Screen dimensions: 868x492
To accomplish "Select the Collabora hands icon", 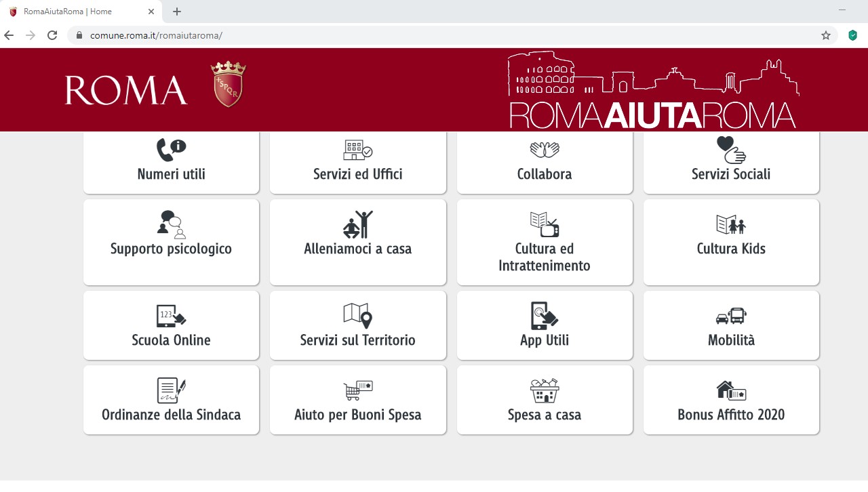I will pos(545,150).
